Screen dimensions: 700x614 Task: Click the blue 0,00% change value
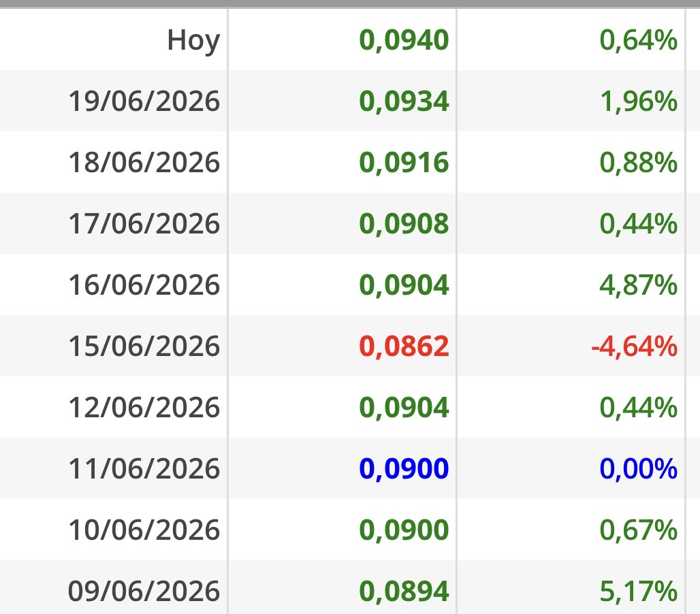point(639,468)
